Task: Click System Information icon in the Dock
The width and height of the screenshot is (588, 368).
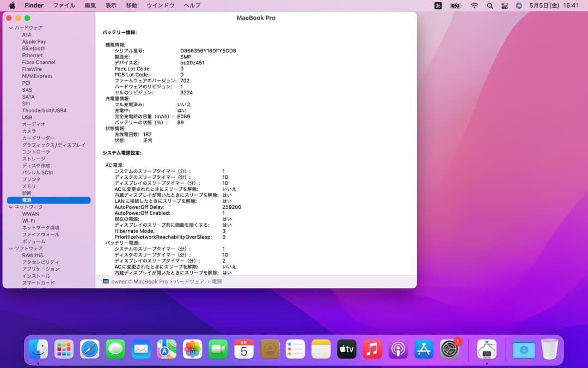Action: click(487, 349)
